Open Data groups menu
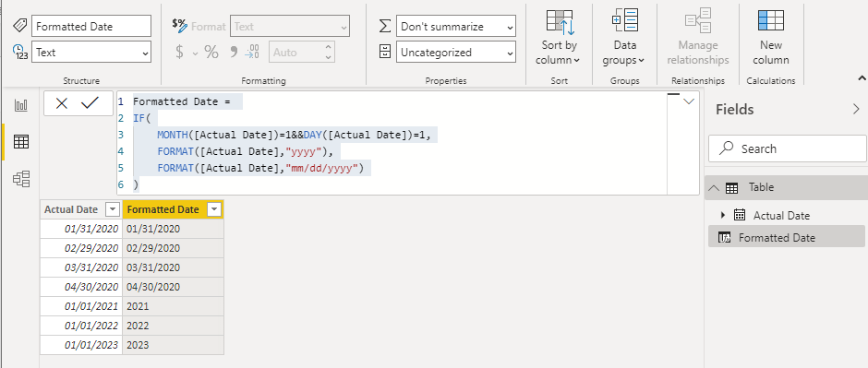 624,37
